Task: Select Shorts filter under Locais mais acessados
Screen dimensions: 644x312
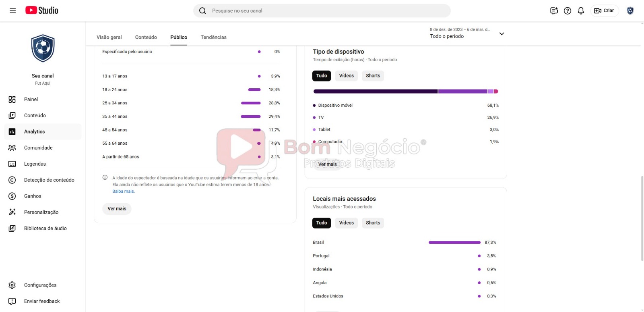Action: 373,223
